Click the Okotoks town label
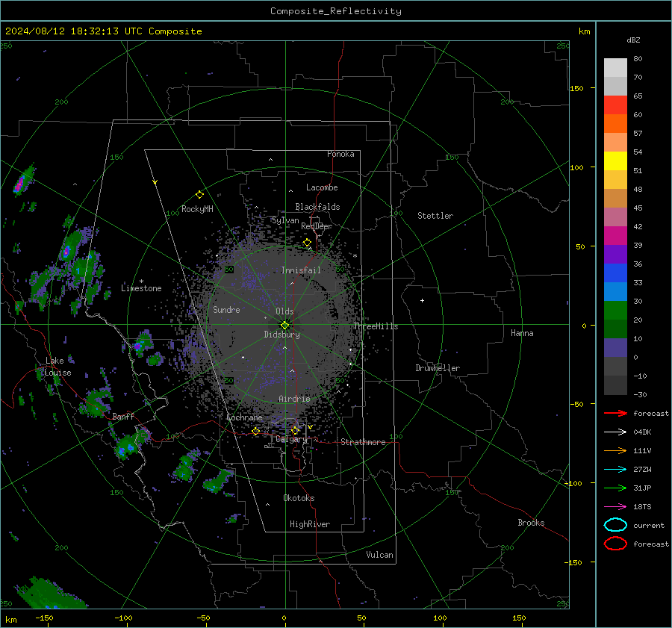The image size is (672, 628). point(299,497)
